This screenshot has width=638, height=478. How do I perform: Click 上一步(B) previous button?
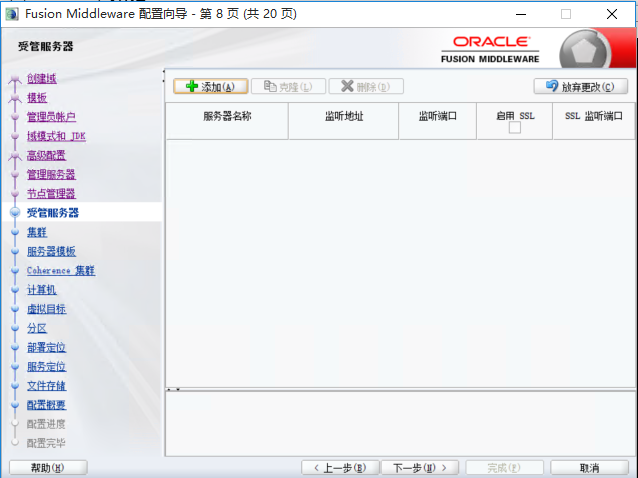[340, 468]
